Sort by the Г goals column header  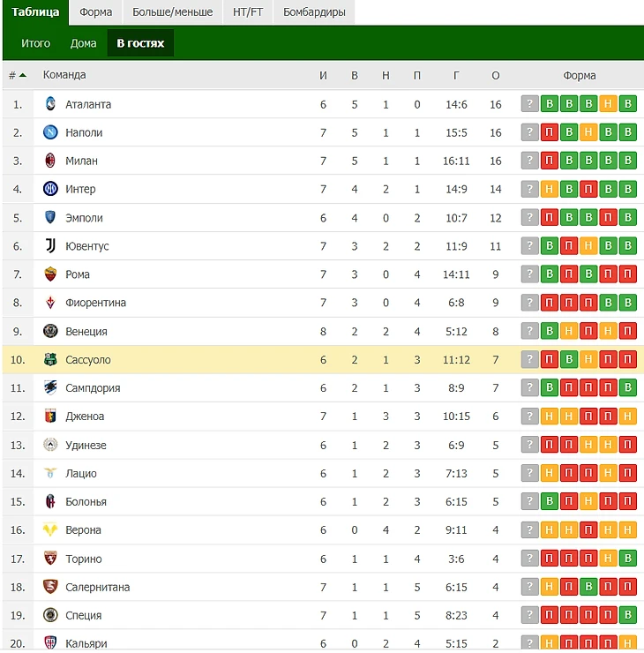pos(456,75)
